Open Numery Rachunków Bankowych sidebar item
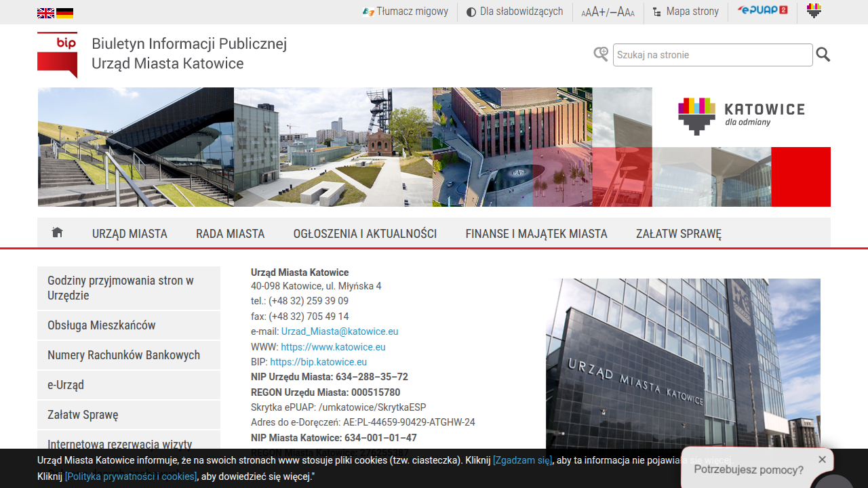 pos(129,355)
